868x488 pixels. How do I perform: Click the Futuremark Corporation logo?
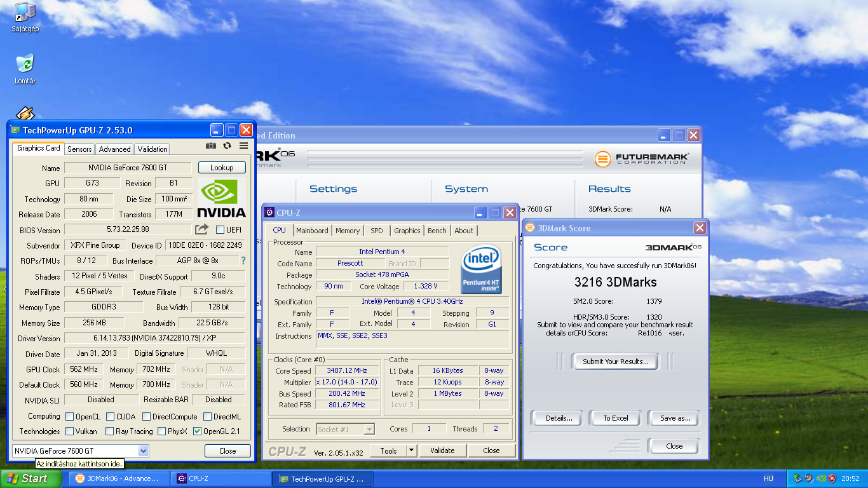tap(642, 159)
